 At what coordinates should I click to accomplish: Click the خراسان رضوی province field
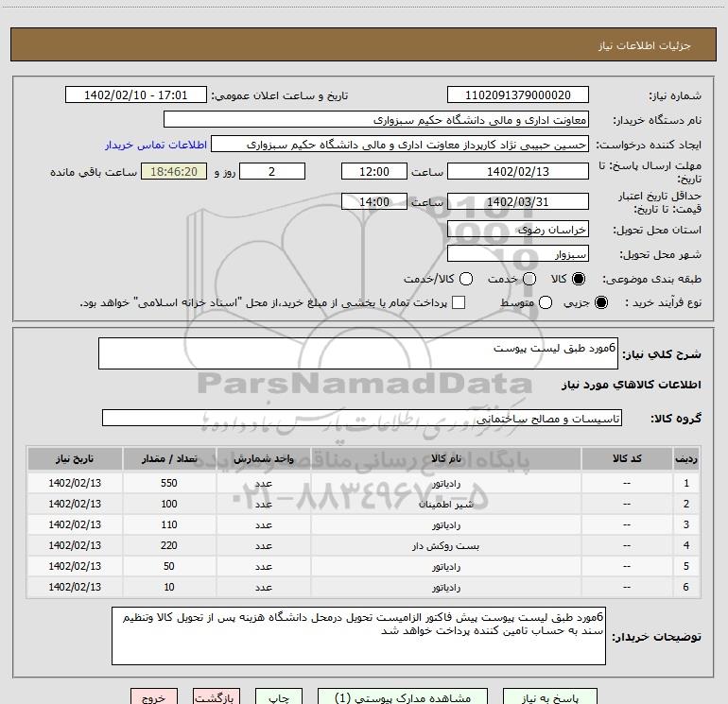[518, 229]
